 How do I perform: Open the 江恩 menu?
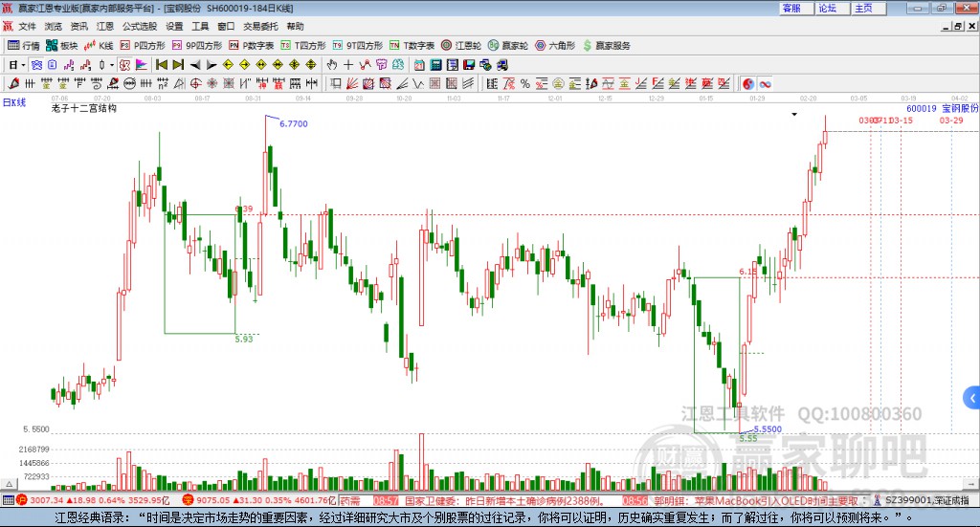coord(105,26)
